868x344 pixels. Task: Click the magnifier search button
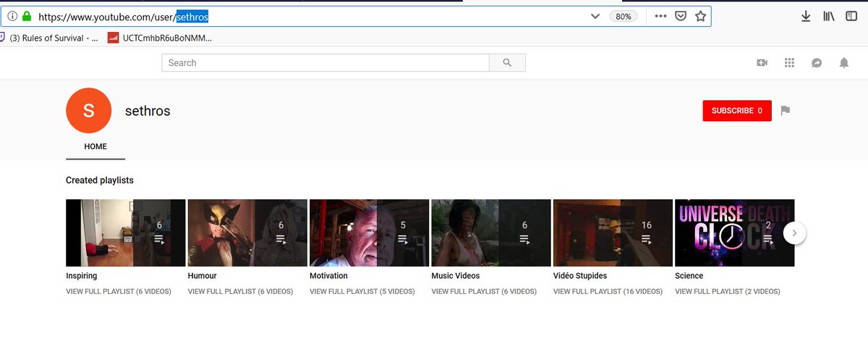(x=508, y=63)
